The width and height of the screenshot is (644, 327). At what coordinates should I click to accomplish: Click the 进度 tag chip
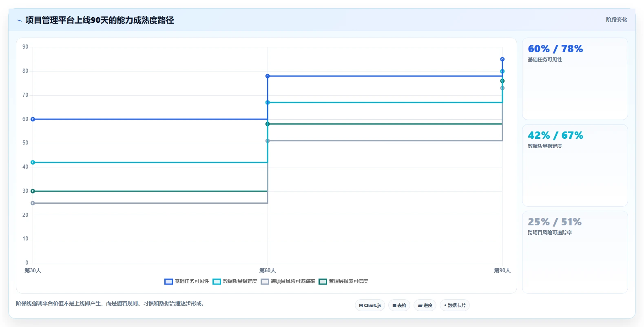coord(425,305)
